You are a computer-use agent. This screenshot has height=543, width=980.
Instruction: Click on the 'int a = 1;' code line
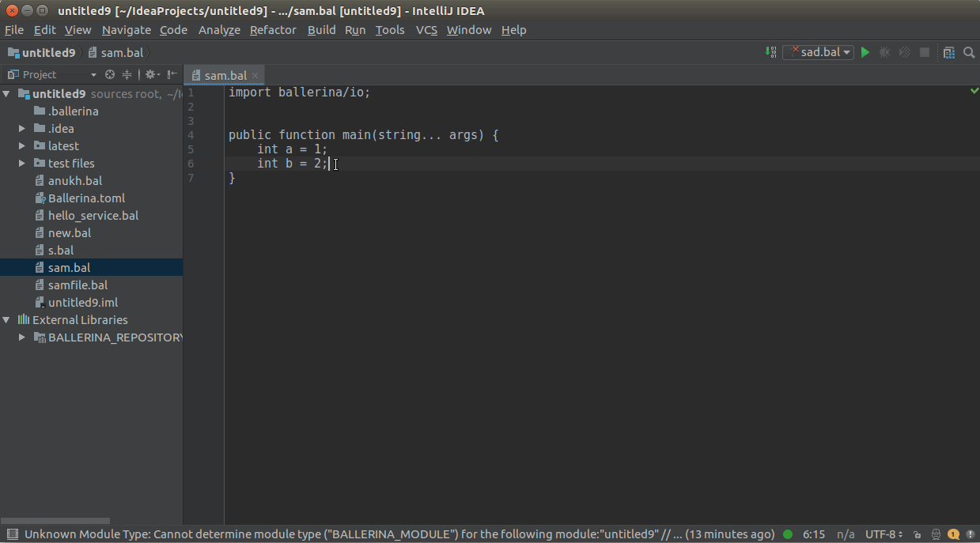(292, 149)
